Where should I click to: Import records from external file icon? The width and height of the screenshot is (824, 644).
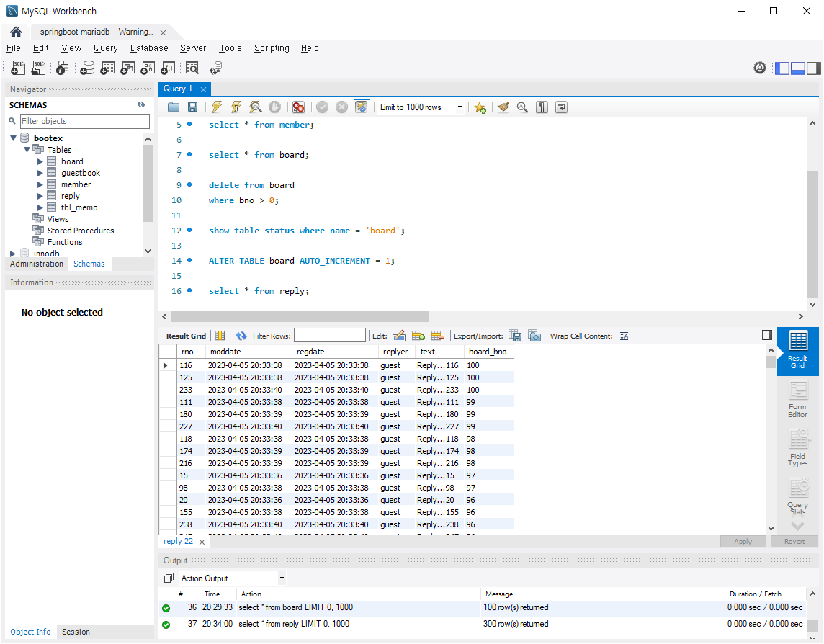(534, 336)
